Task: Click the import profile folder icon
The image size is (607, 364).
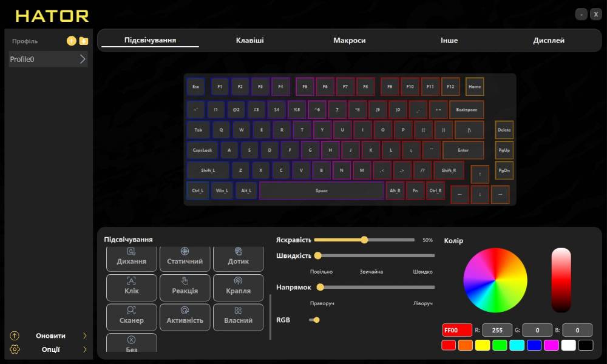Action: point(84,41)
